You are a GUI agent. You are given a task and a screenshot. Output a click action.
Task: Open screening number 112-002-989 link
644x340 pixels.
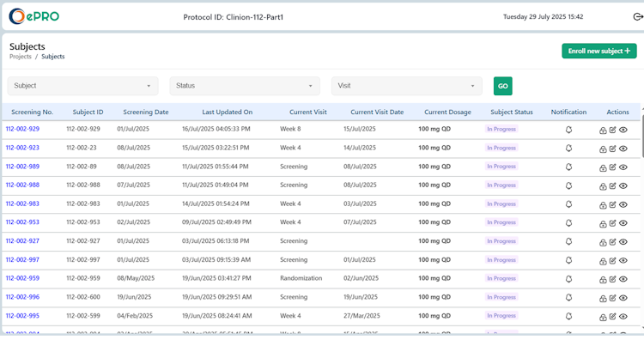click(x=22, y=167)
